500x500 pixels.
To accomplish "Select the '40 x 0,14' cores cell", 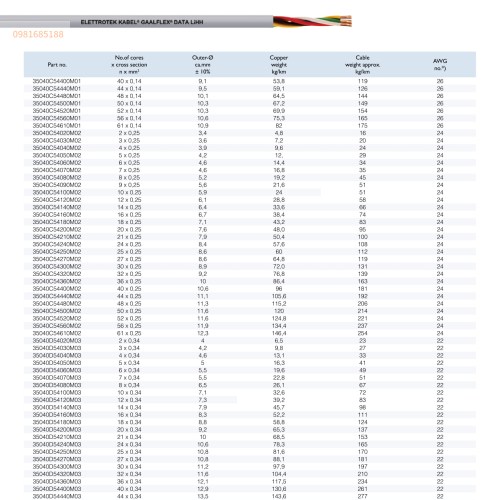I will point(129,81).
